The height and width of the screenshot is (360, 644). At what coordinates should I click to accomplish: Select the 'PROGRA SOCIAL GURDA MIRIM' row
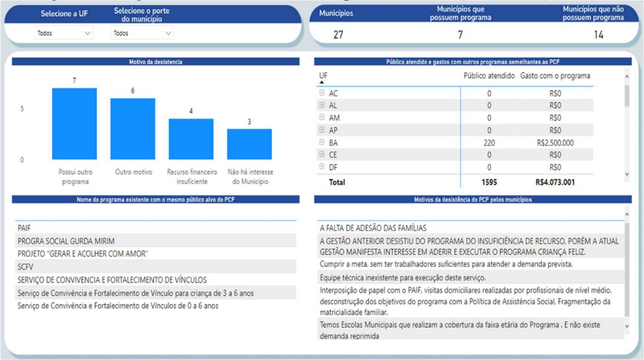pos(156,241)
